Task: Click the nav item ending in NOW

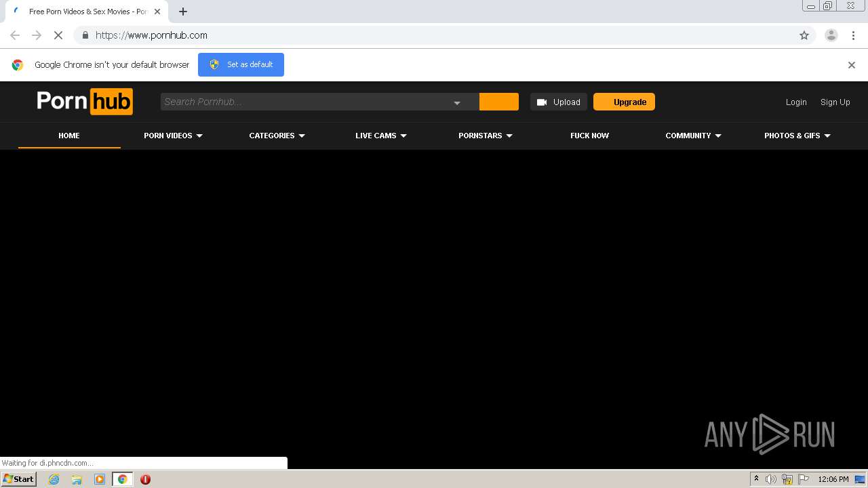Action: tap(589, 136)
